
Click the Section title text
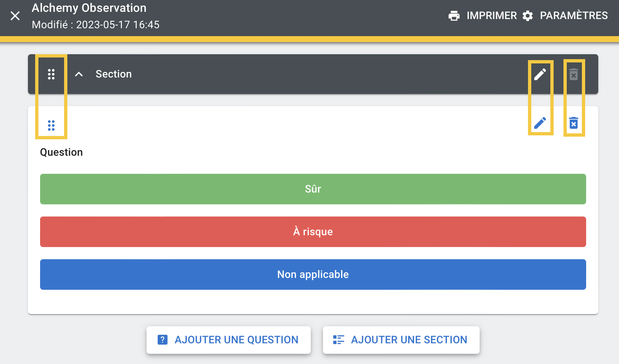[x=114, y=74]
